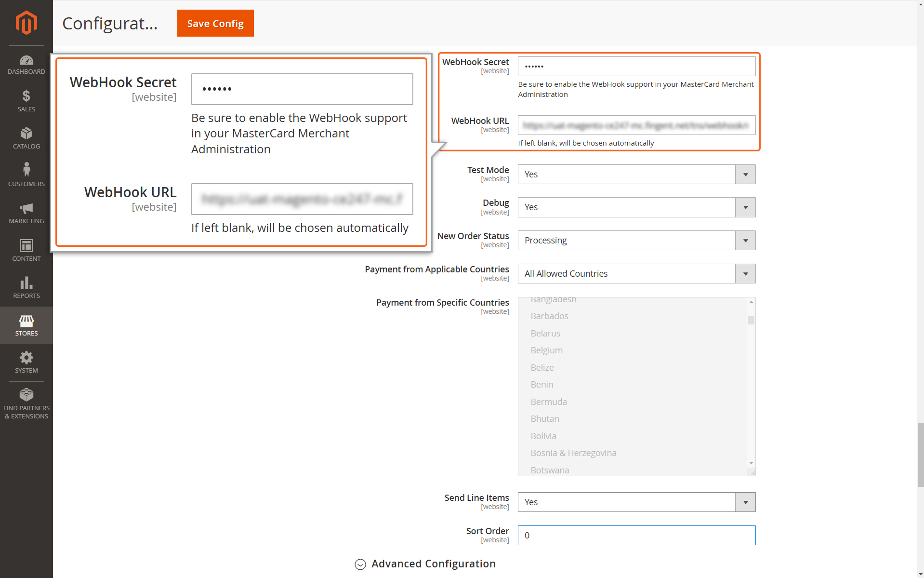Image resolution: width=924 pixels, height=578 pixels.
Task: Click the WebHook URL text field
Action: [636, 125]
